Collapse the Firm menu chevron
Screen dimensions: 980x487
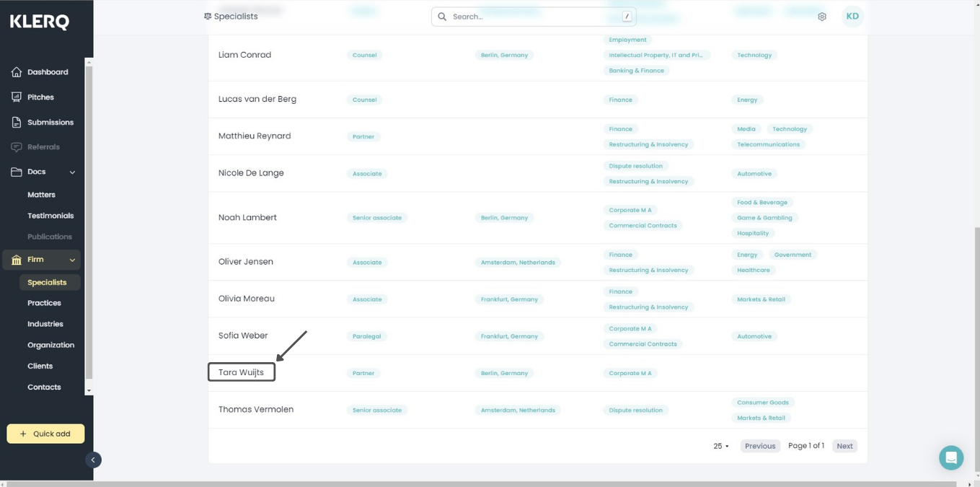pyautogui.click(x=72, y=260)
